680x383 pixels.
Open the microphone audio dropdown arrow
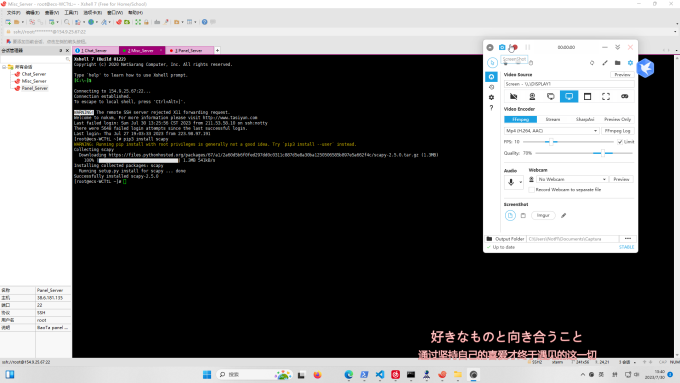[x=520, y=182]
